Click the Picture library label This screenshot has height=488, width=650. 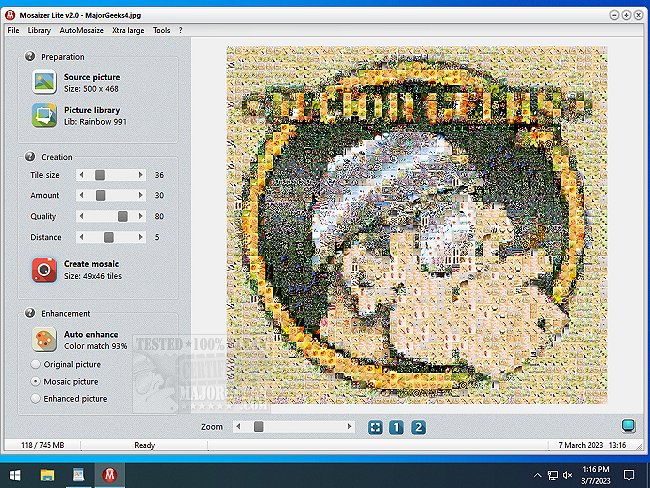[x=92, y=110]
